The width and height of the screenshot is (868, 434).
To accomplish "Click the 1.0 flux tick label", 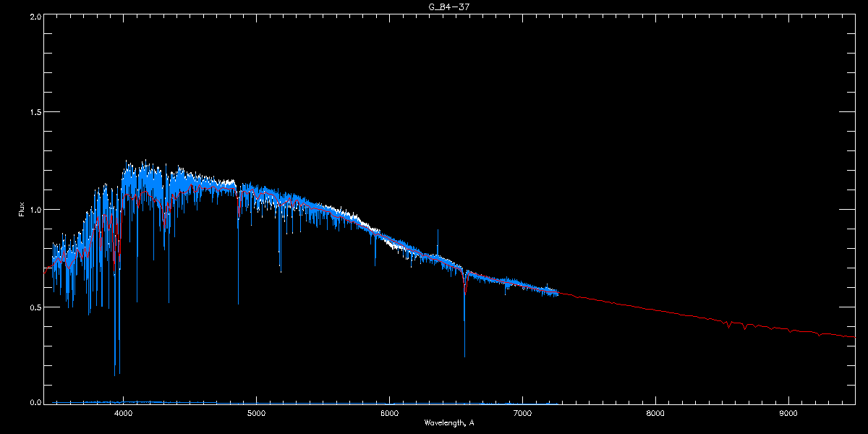I will [35, 210].
